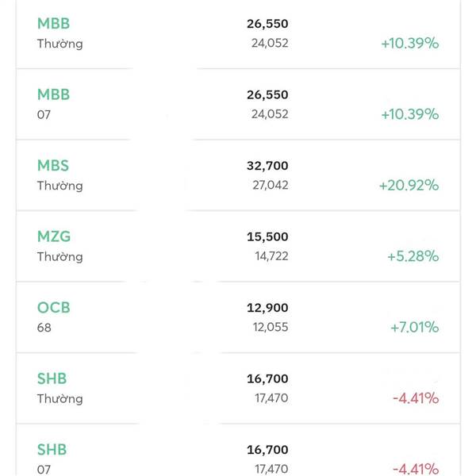476x476 pixels.
Task: Tap the 68 label under OCB
Action: pyautogui.click(x=44, y=327)
